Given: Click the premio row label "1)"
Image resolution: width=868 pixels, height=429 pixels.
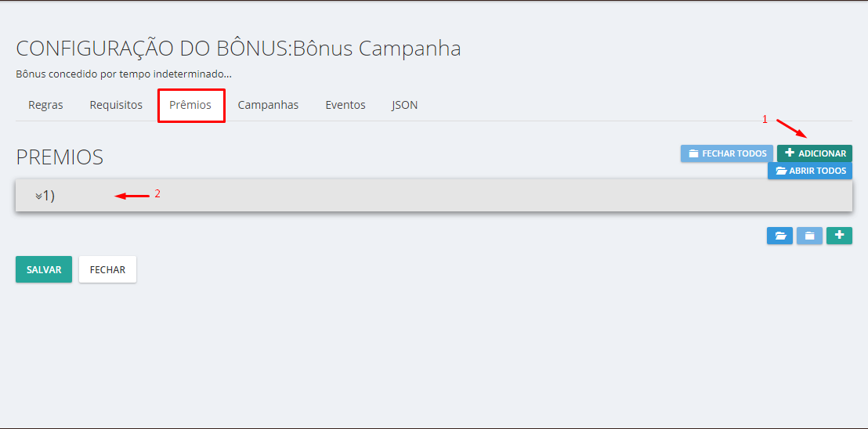Looking at the screenshot, I should coord(49,196).
